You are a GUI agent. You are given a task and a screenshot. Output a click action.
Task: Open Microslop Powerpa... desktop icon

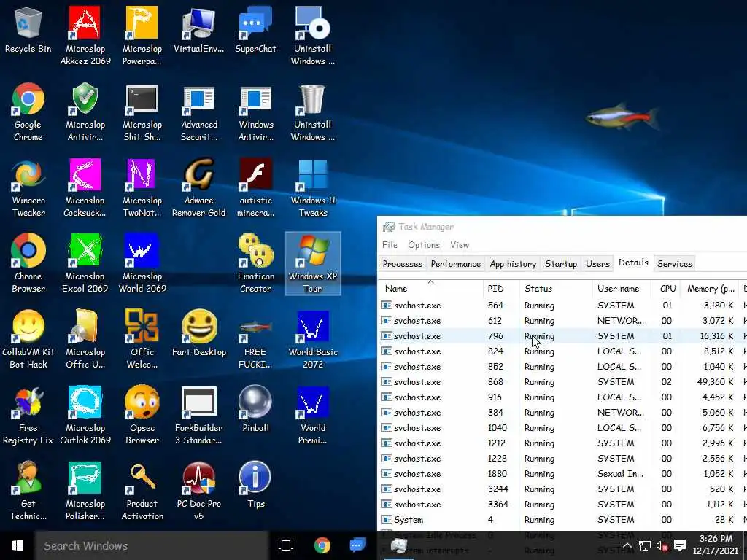tap(142, 36)
